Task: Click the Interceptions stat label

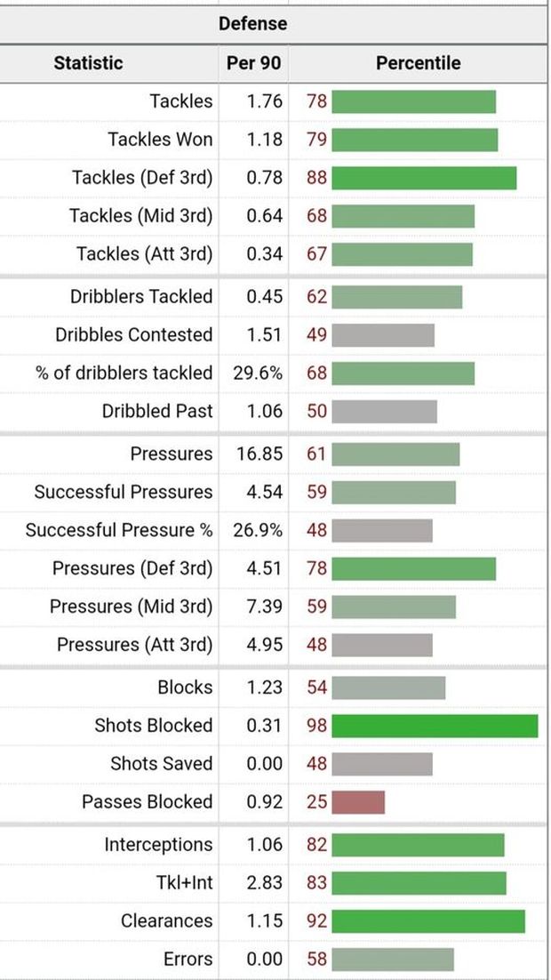Action: pyautogui.click(x=158, y=845)
